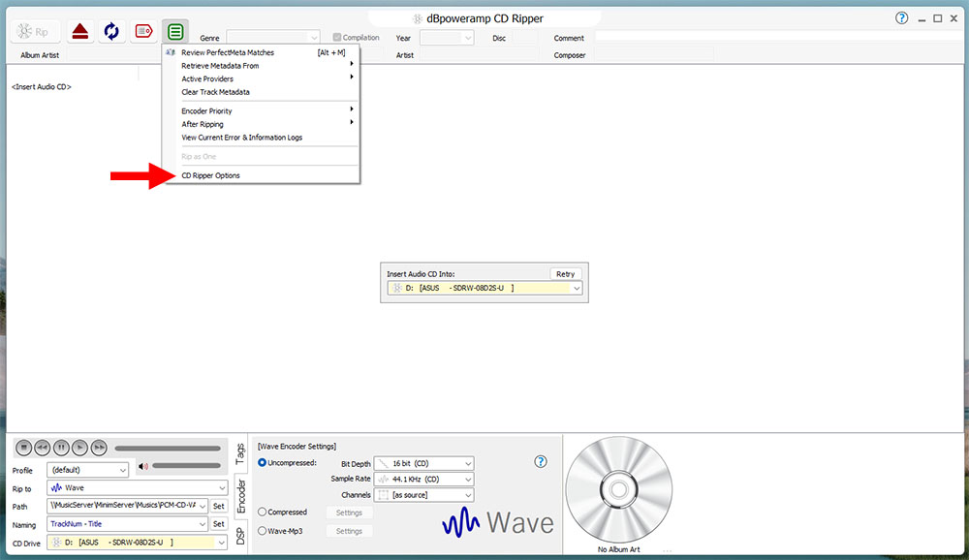Select the Uncompressed radio option
Screen dimensions: 969x560
click(263, 463)
